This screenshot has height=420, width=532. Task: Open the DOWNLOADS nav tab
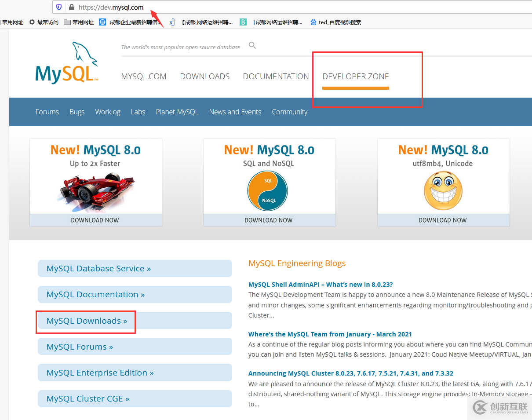pos(205,77)
